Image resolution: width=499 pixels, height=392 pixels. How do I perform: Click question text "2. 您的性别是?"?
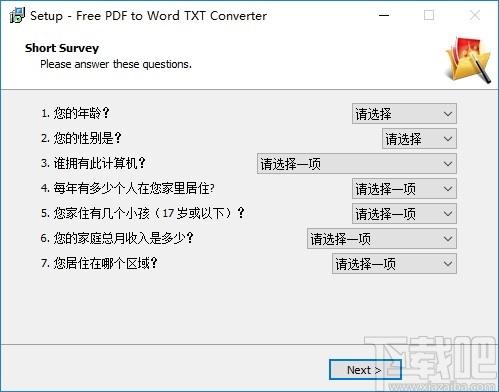[81, 138]
